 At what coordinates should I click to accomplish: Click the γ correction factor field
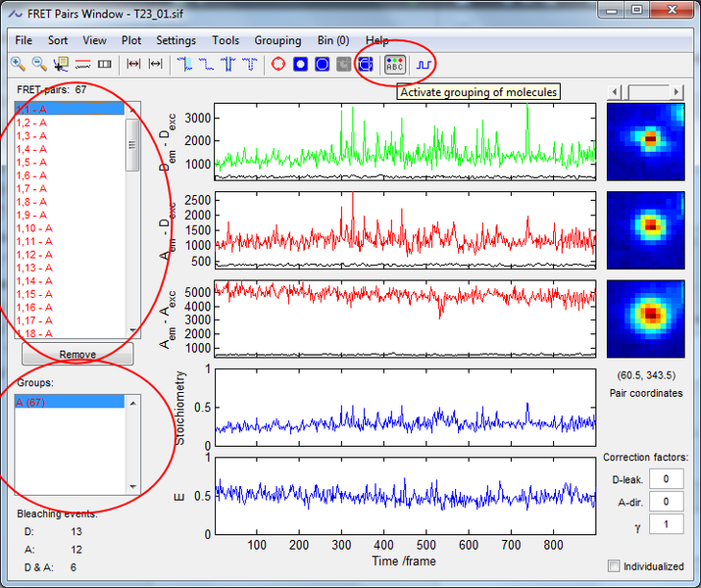(x=667, y=525)
